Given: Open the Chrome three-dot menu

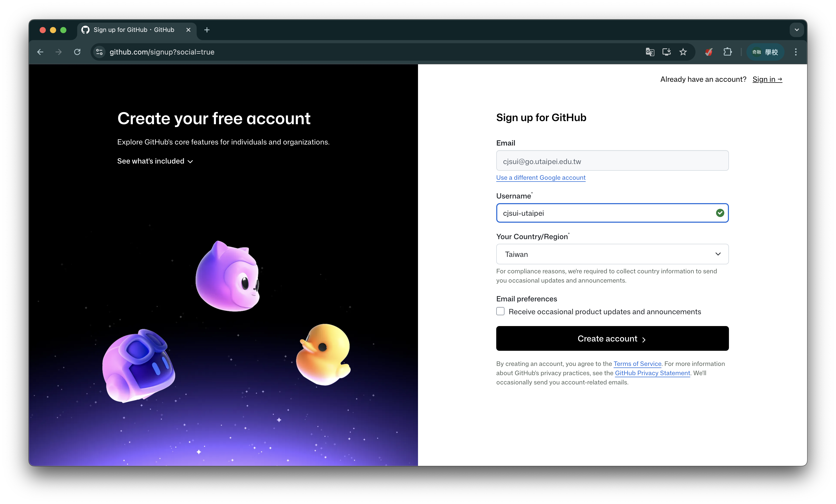Looking at the screenshot, I should (796, 52).
